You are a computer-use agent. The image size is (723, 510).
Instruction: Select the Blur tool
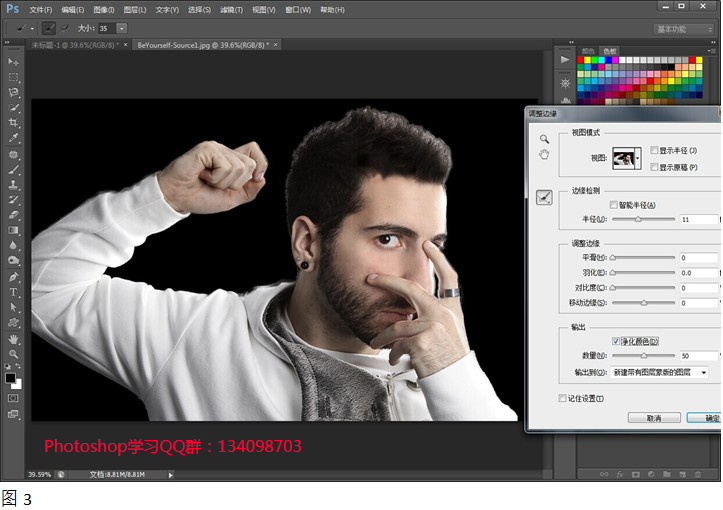coord(13,245)
